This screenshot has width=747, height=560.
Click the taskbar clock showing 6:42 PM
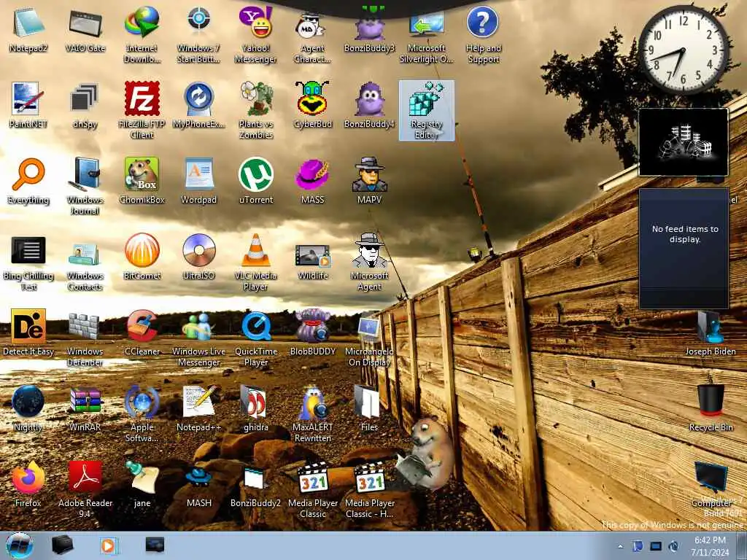click(x=710, y=545)
